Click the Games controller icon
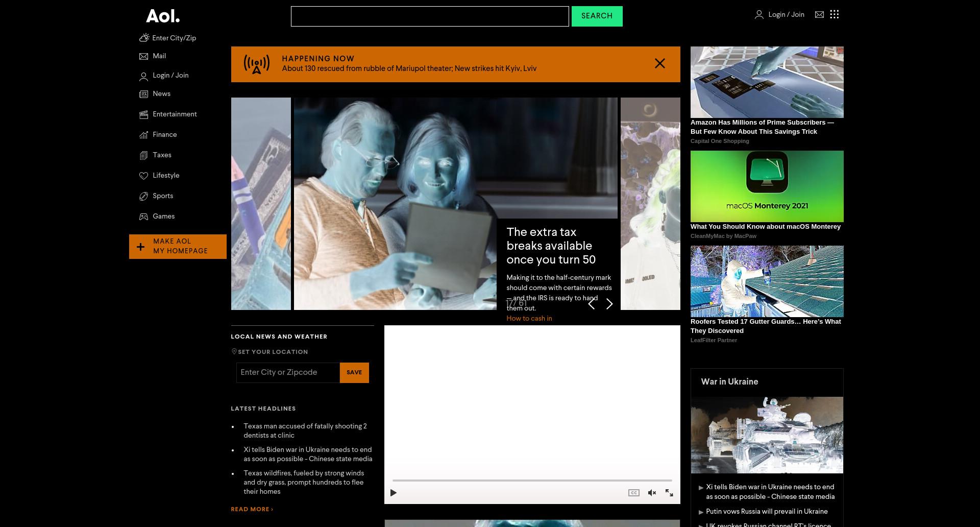The image size is (980, 527). [x=143, y=217]
